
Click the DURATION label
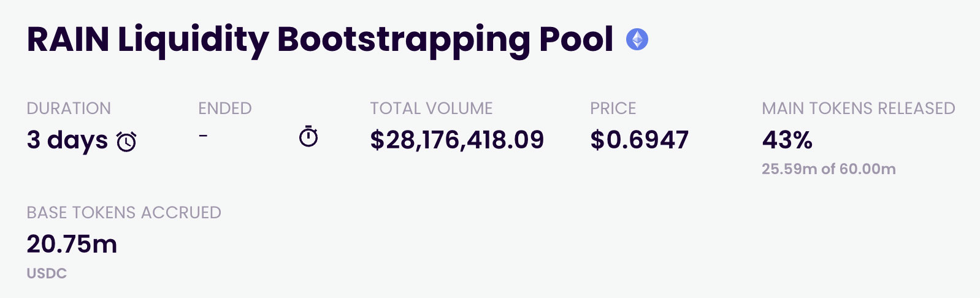69,109
